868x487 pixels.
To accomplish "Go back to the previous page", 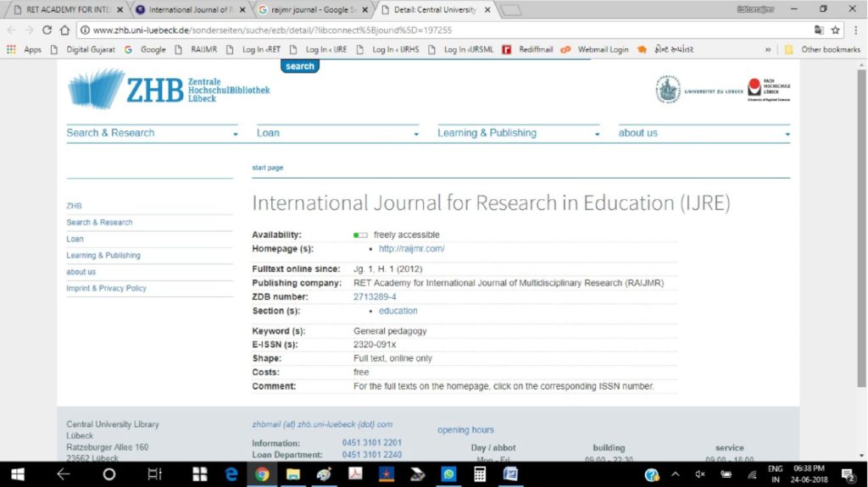I will [12, 30].
